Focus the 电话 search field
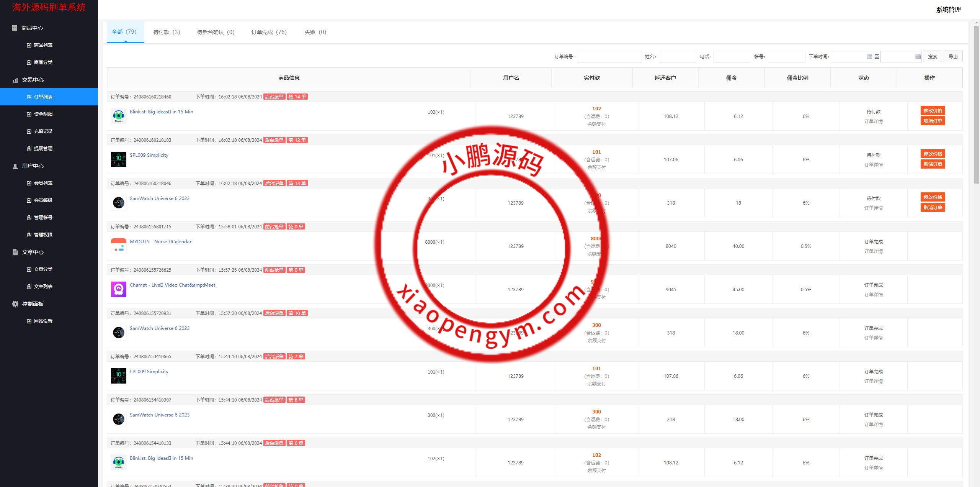Screen dimensions: 980x487 point(732,57)
